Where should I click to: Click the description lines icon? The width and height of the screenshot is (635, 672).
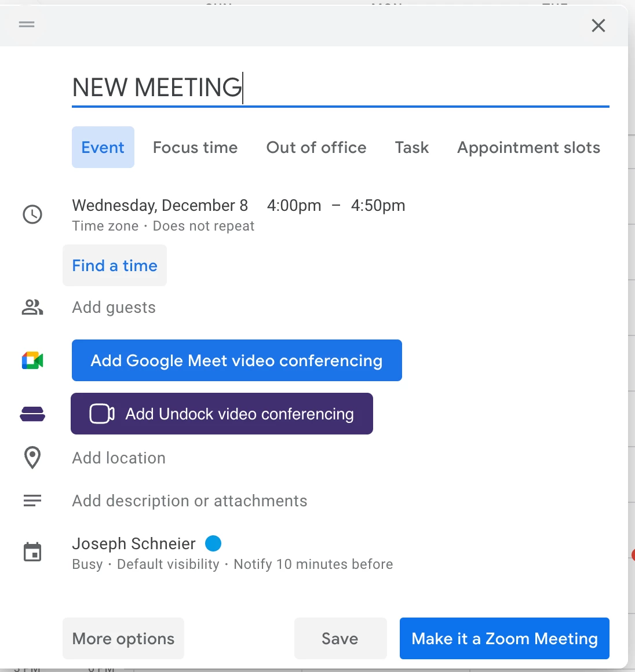32,501
